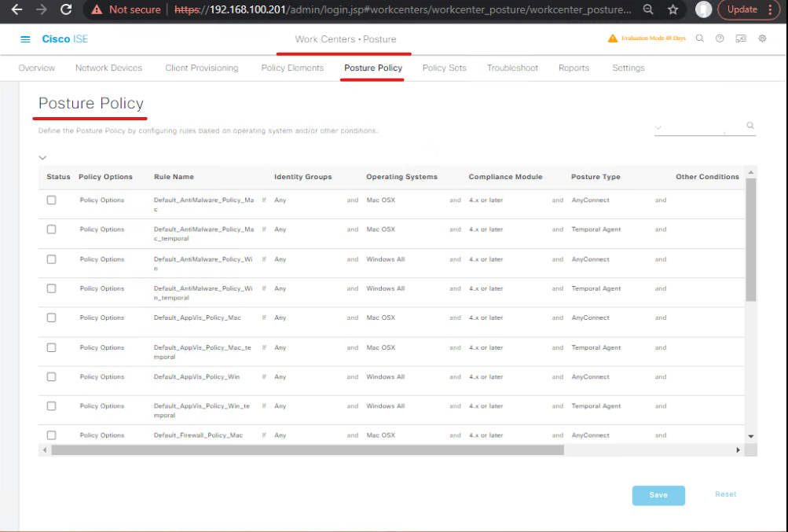
Task: Open the ISE settings gear icon
Action: 762,39
